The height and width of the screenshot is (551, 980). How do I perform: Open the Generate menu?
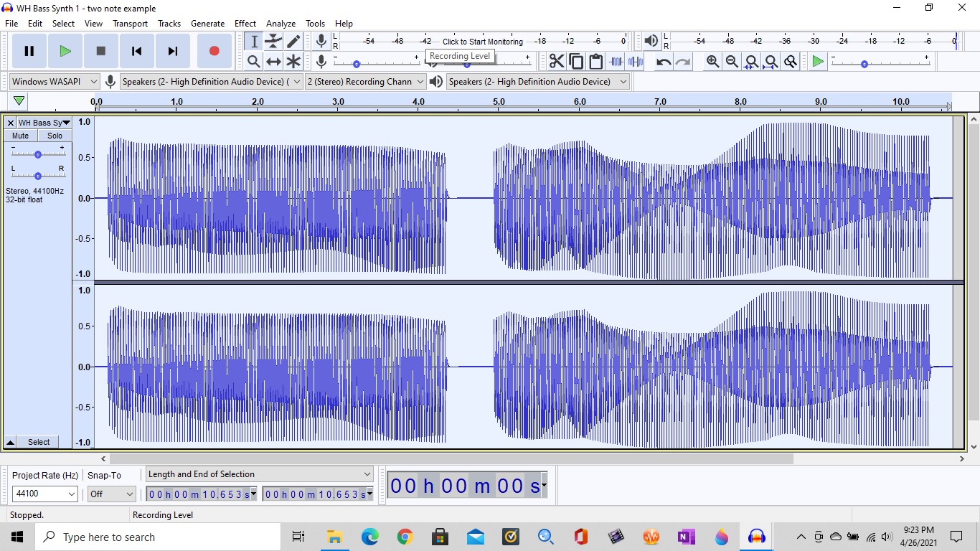point(207,24)
